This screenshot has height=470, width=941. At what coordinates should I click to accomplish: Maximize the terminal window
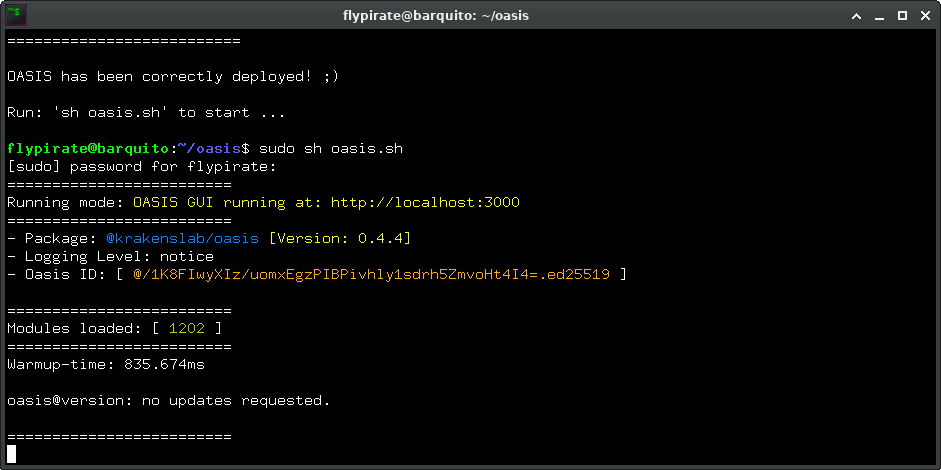(x=902, y=16)
